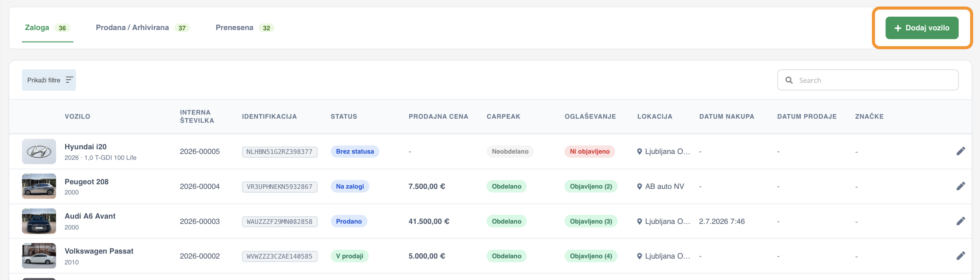Screen dimensions: 980x280
Task: Click the Objavljeno (2) badge
Action: point(591,186)
